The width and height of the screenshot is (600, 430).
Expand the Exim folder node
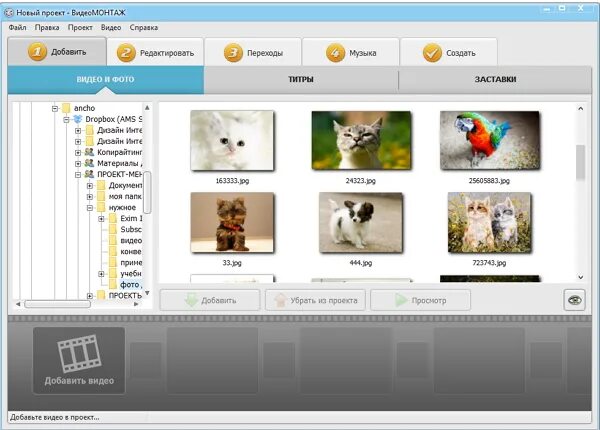[101, 219]
